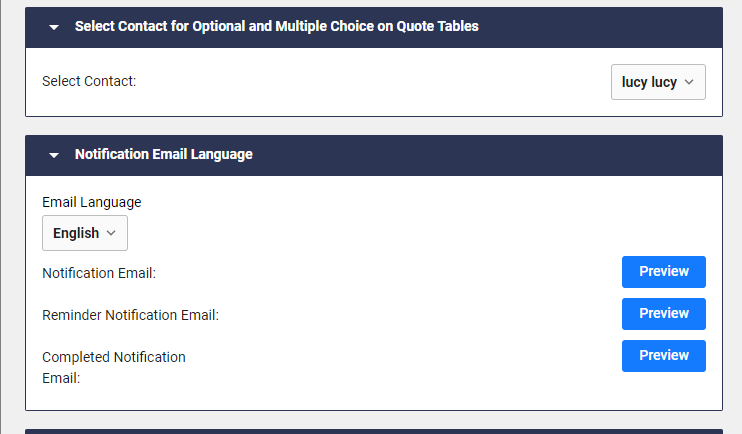The image size is (742, 434).
Task: Open the English email language dropdown
Action: coord(85,233)
